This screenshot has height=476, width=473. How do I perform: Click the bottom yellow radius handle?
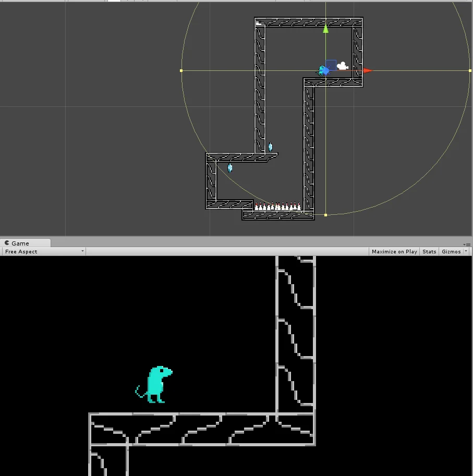click(326, 215)
